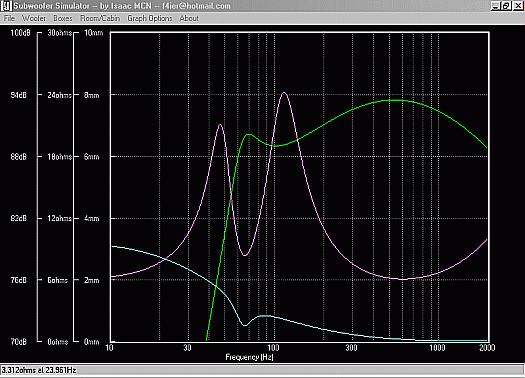The width and height of the screenshot is (525, 378).
Task: Click the 10mm excursion label
Action: (94, 33)
